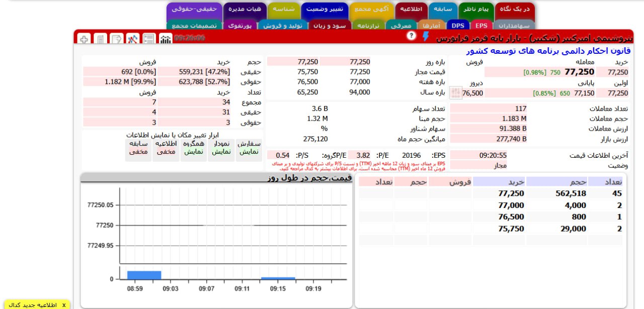644x309 pixels.
Task: Switch to the تصمیمات مجمع tab
Action: tap(194, 25)
